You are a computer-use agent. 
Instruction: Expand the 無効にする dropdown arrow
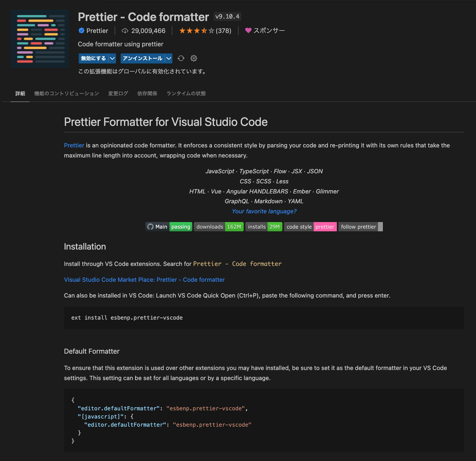pos(112,58)
